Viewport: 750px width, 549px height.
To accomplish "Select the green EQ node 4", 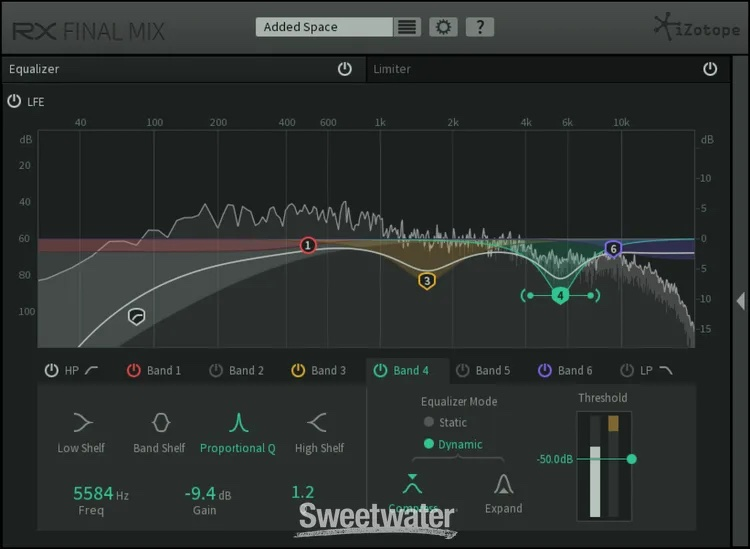I will point(560,296).
